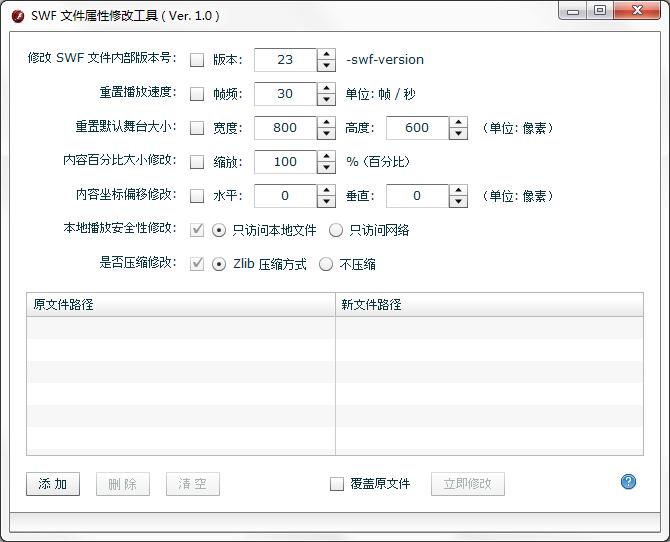
Task: Sort by 新文件路径 column header
Action: [489, 305]
